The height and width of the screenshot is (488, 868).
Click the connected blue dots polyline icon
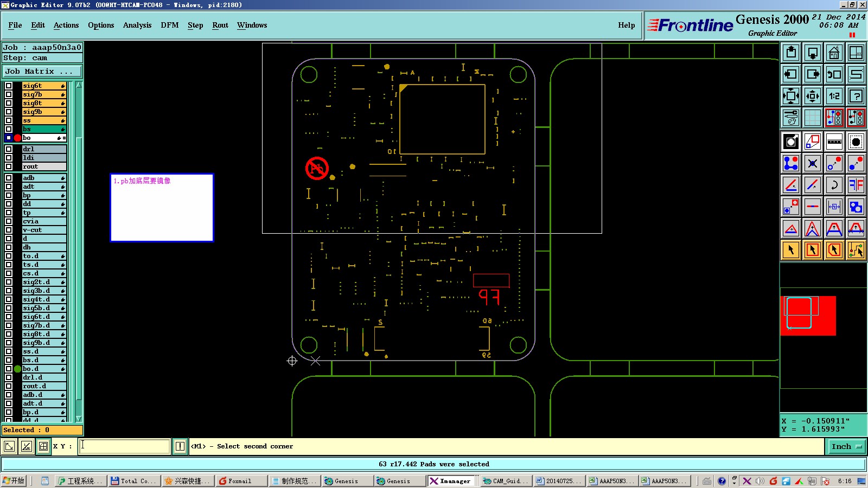point(791,163)
